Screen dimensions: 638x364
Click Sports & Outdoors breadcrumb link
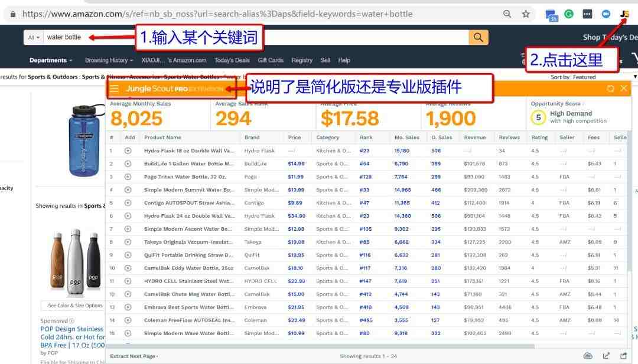(x=53, y=77)
